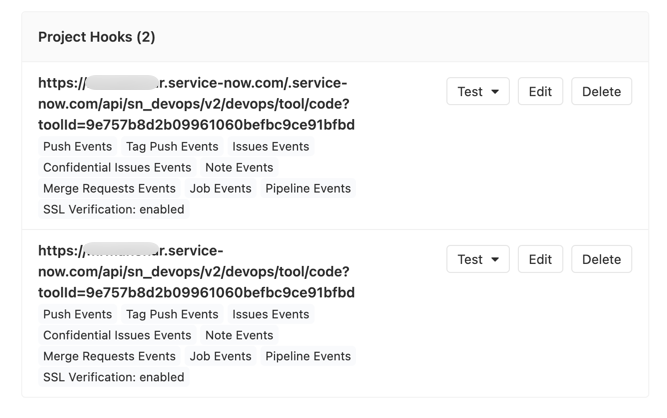Open the Test dropdown for the first hook
The height and width of the screenshot is (418, 667).
[x=478, y=91]
